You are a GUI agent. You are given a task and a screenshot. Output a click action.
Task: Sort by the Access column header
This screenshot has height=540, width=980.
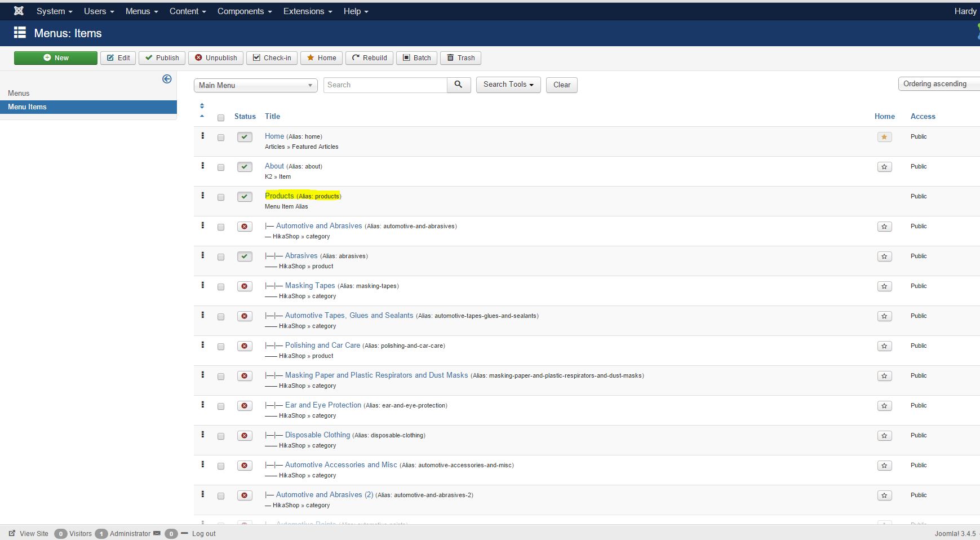click(923, 116)
